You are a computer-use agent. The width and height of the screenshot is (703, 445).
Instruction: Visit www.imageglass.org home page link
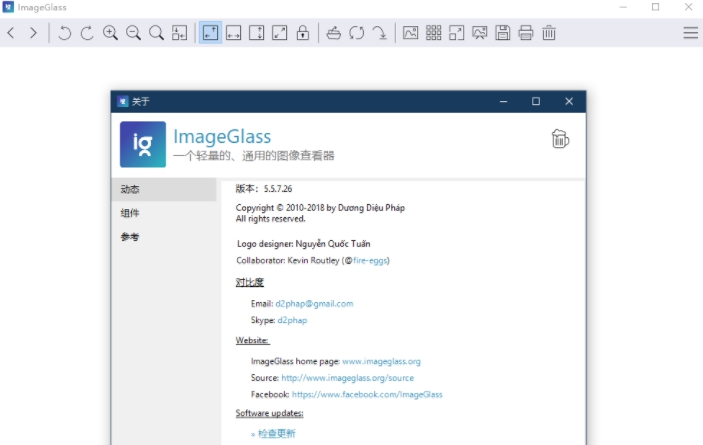point(382,361)
